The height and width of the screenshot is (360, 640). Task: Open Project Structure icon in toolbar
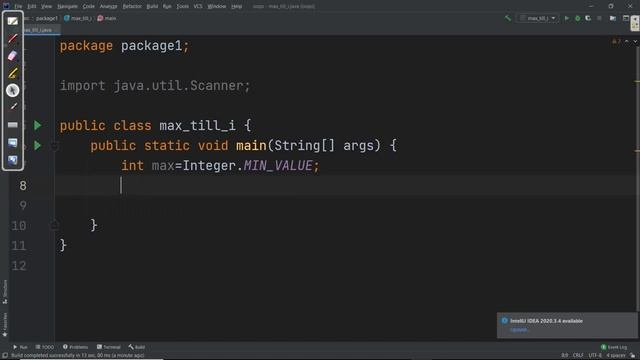[613, 18]
